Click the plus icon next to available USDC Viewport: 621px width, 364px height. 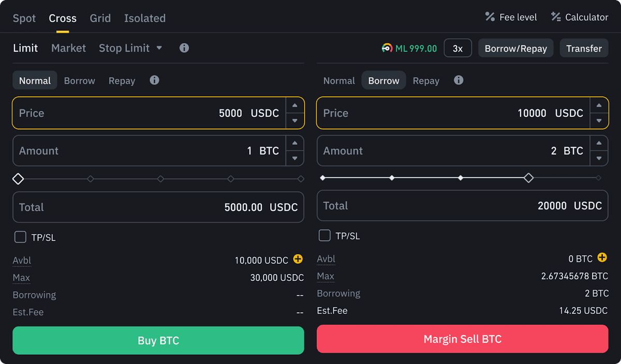(x=298, y=260)
